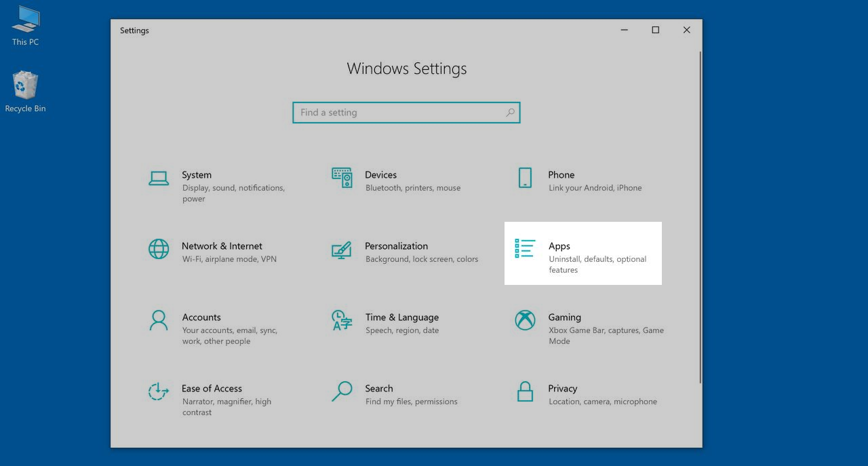
Task: Click 'Link your Android, iPhone' description
Action: [595, 188]
